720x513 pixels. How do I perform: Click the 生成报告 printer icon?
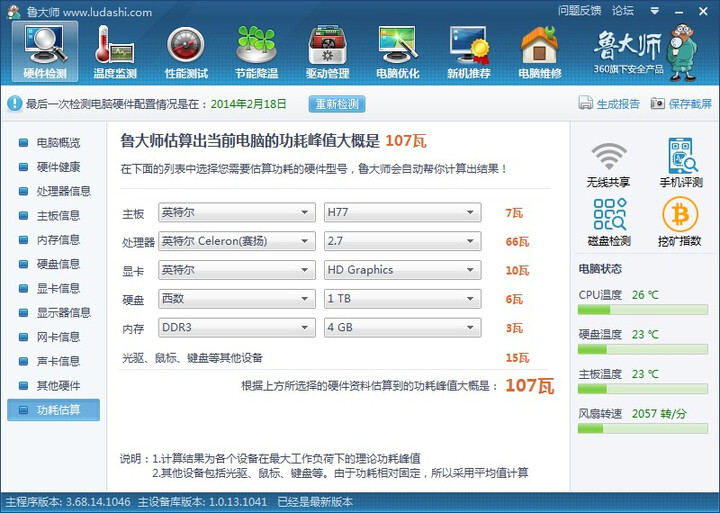[x=585, y=103]
